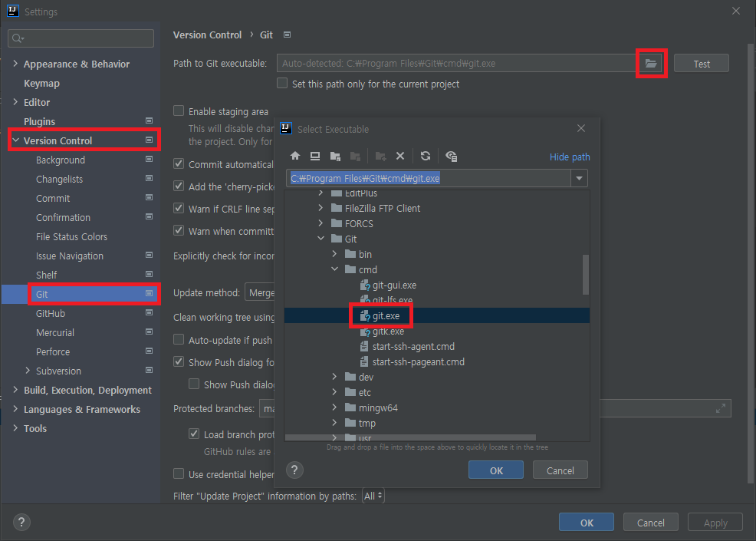This screenshot has height=541, width=756.
Task: Collapse Version Control section
Action: [15, 140]
